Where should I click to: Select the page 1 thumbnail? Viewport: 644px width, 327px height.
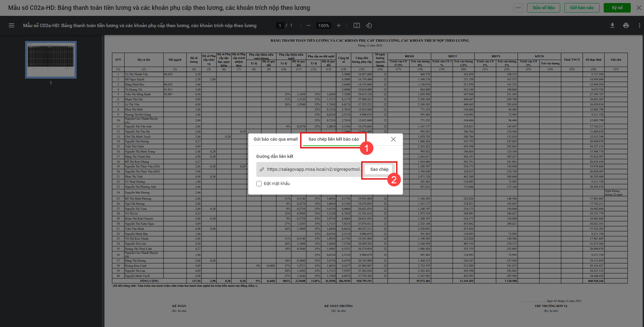(x=51, y=60)
